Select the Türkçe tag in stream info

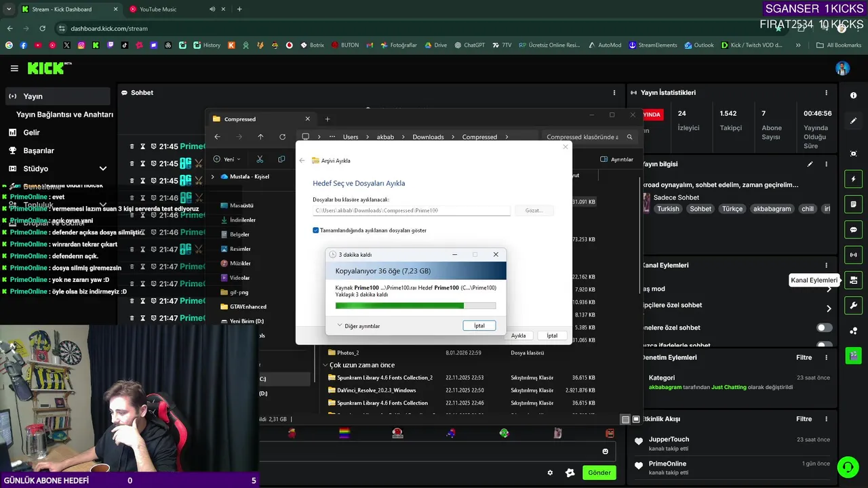coord(732,209)
